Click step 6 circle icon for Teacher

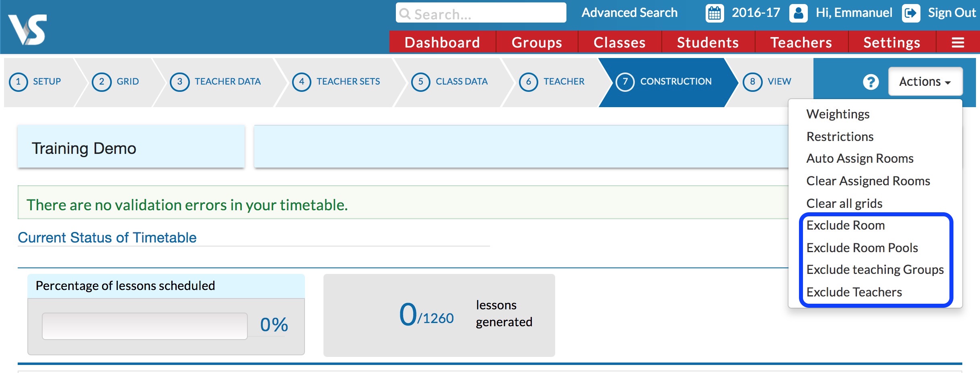click(x=529, y=82)
